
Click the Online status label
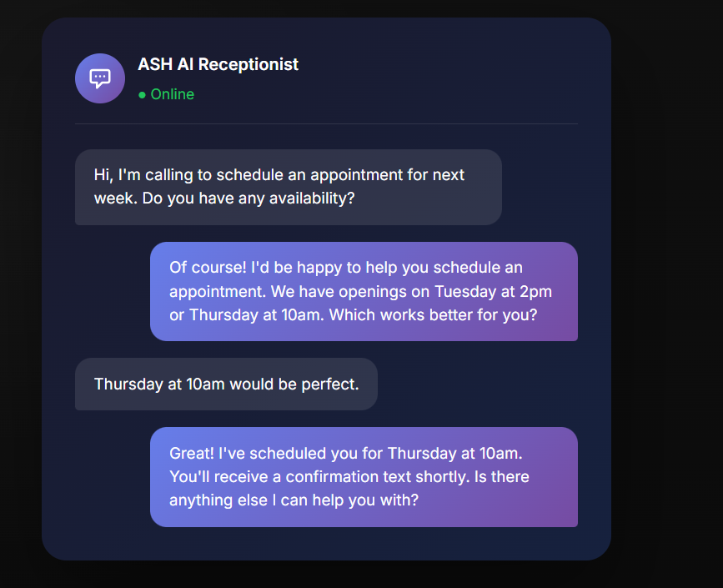[172, 94]
